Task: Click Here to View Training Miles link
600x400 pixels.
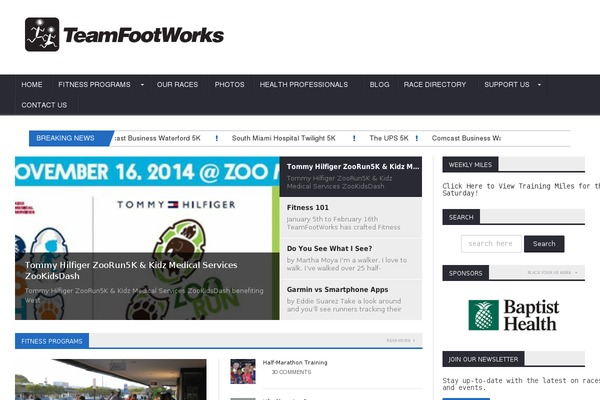Action: (521, 189)
